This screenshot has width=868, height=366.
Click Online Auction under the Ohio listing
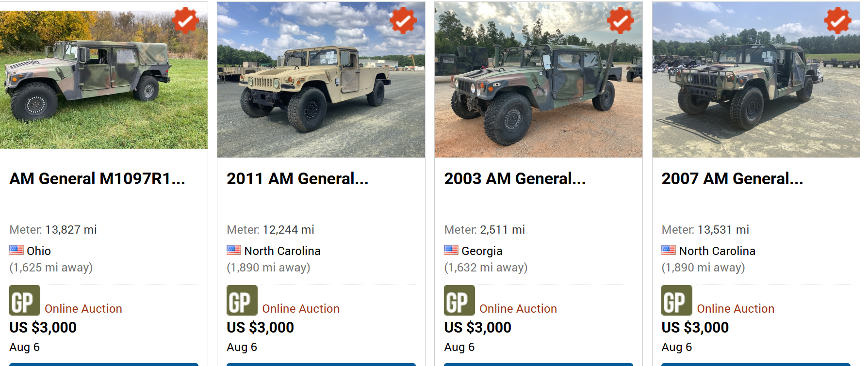point(83,309)
